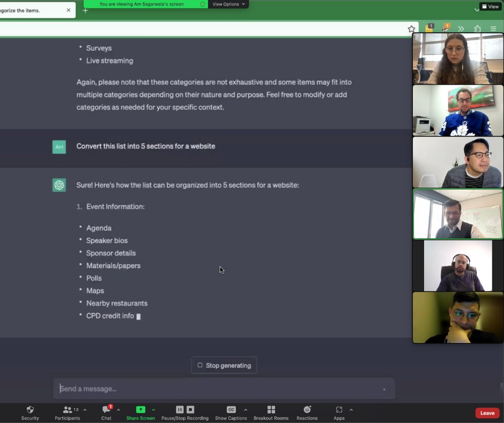Open the View Options dropdown
Screen dimensions: 504x423
[x=228, y=4]
